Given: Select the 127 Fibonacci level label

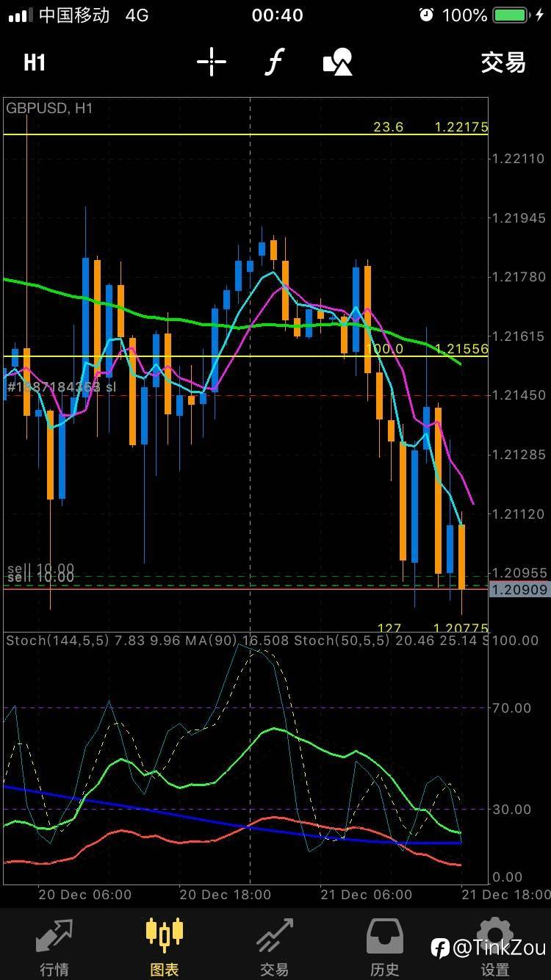Looking at the screenshot, I should click(x=389, y=628).
